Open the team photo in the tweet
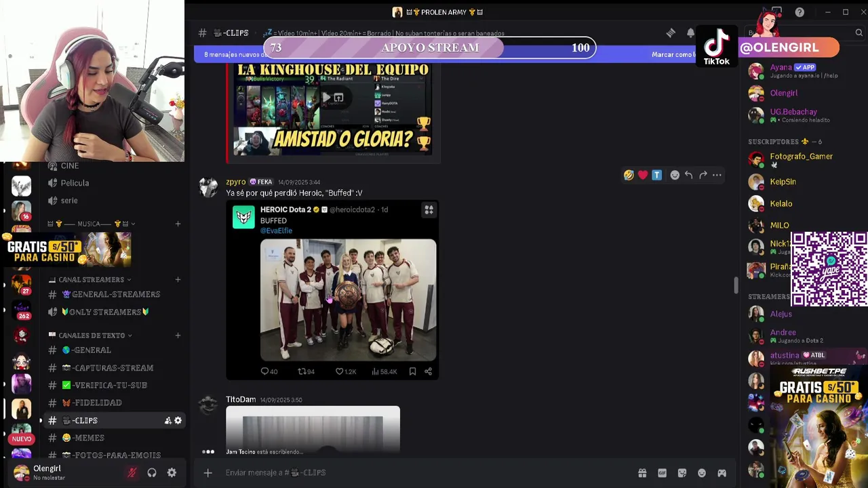Image resolution: width=868 pixels, height=488 pixels. 349,300
